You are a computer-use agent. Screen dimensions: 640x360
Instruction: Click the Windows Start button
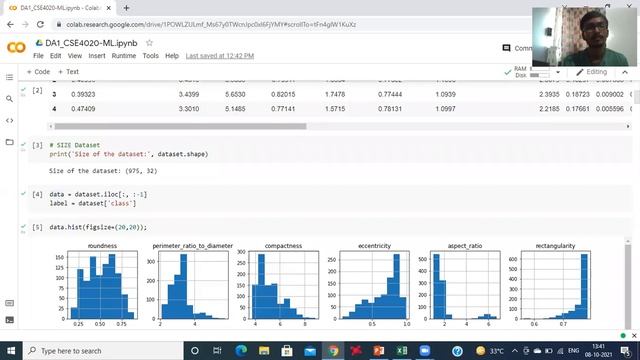point(11,351)
